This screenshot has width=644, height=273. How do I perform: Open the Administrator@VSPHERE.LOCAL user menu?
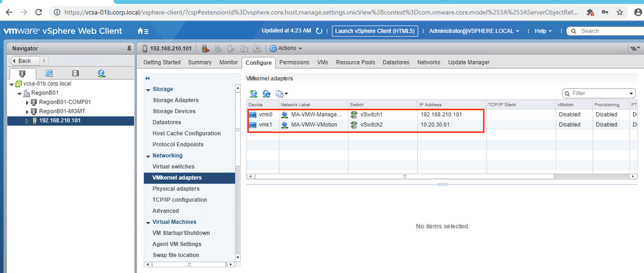click(x=474, y=31)
